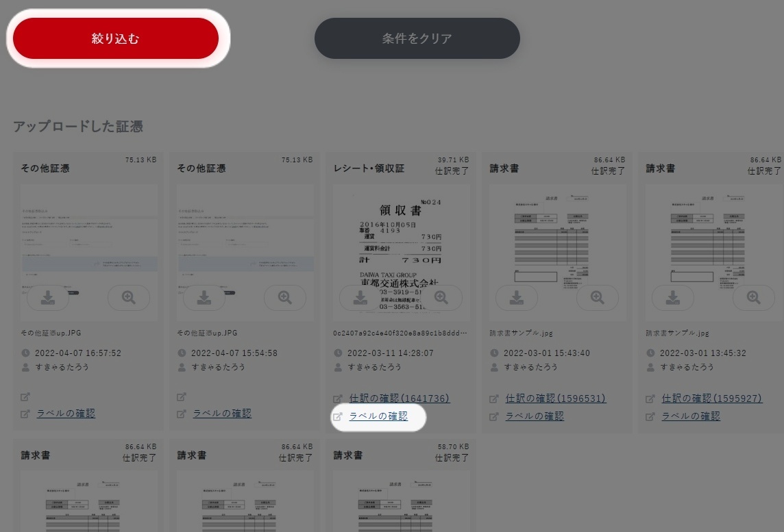
Task: Download the first その他証憑 file from 16:57:52
Action: coord(48,298)
